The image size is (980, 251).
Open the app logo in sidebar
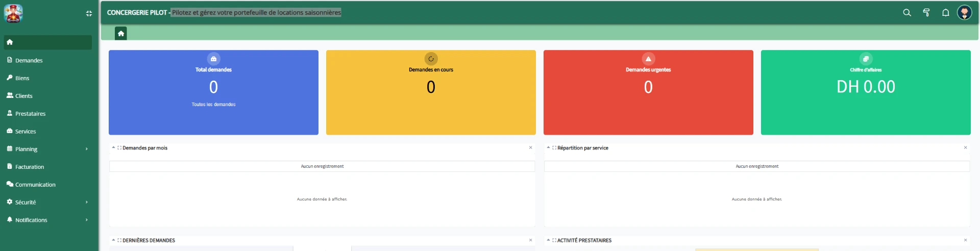click(x=13, y=13)
